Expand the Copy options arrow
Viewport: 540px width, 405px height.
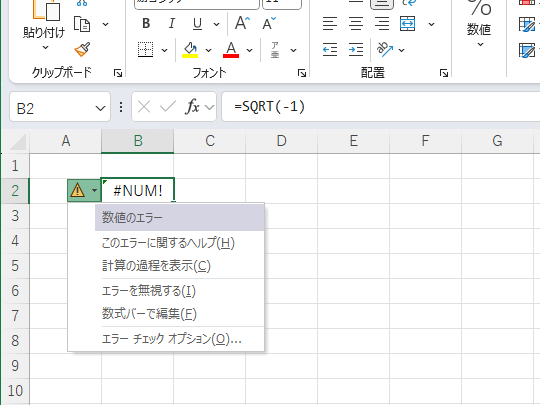tap(105, 24)
